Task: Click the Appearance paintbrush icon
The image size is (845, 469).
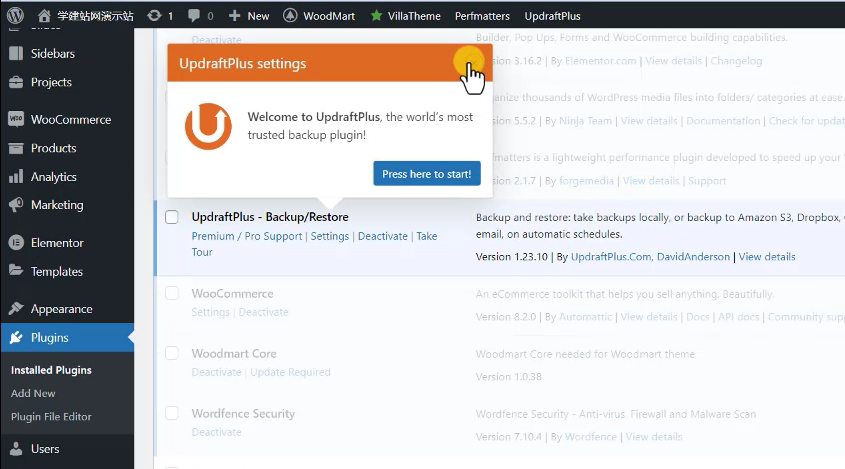Action: [x=16, y=308]
